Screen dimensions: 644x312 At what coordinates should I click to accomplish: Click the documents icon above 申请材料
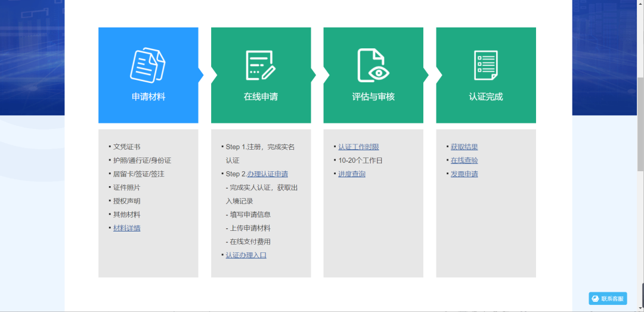point(148,65)
